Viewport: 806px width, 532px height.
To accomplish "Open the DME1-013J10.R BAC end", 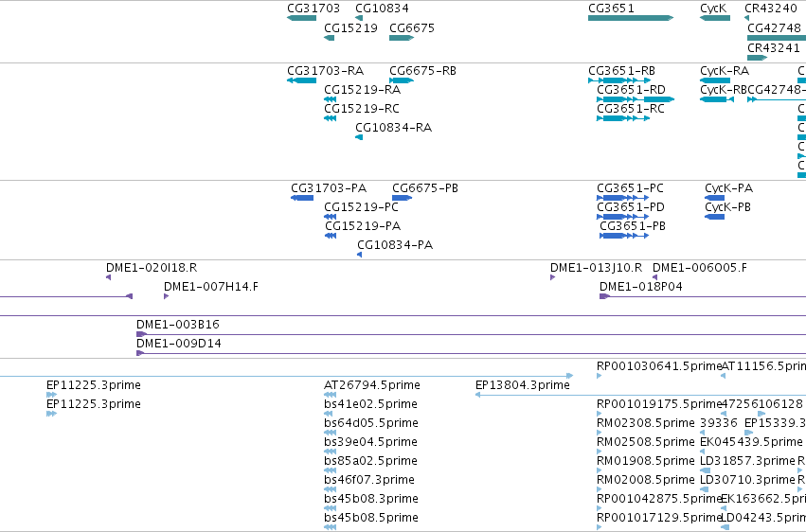I will 552,277.
